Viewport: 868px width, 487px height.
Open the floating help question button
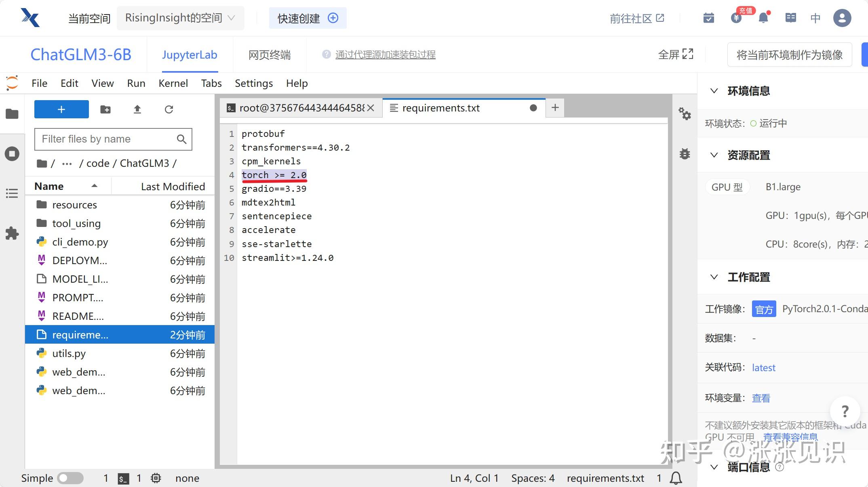coord(845,411)
